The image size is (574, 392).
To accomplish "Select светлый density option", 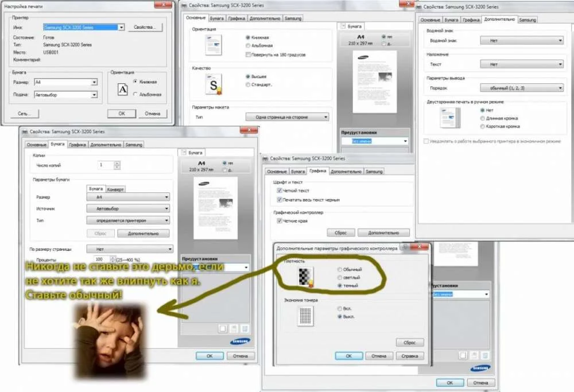I will pos(340,277).
